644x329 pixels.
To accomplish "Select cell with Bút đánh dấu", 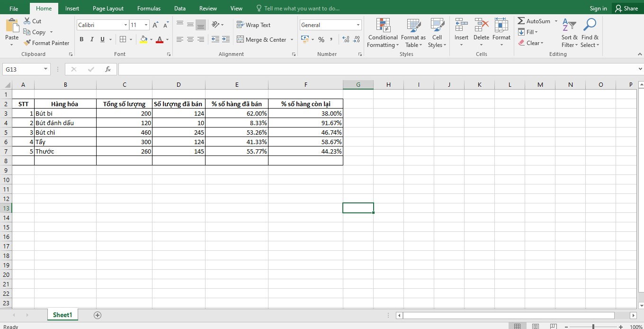I will [65, 123].
